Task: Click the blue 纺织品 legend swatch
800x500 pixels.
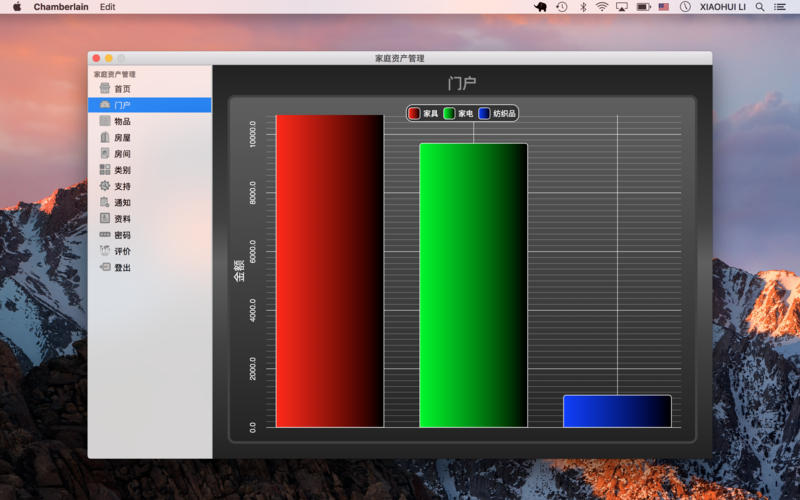Action: click(x=484, y=113)
